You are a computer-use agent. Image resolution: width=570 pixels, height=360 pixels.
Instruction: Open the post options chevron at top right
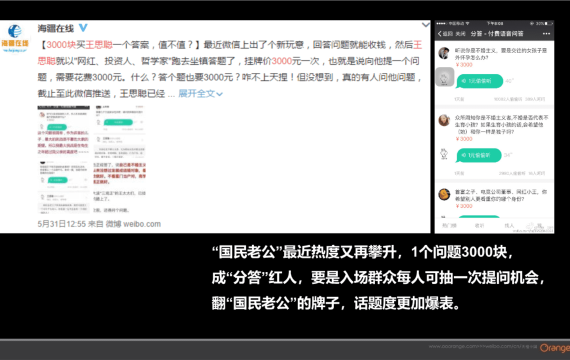point(426,25)
